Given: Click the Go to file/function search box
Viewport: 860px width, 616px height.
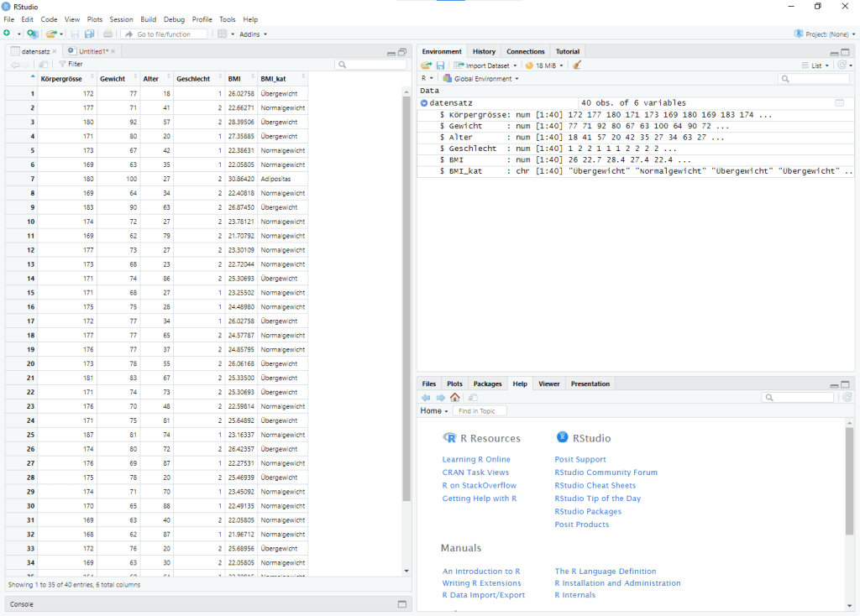Looking at the screenshot, I should (164, 34).
